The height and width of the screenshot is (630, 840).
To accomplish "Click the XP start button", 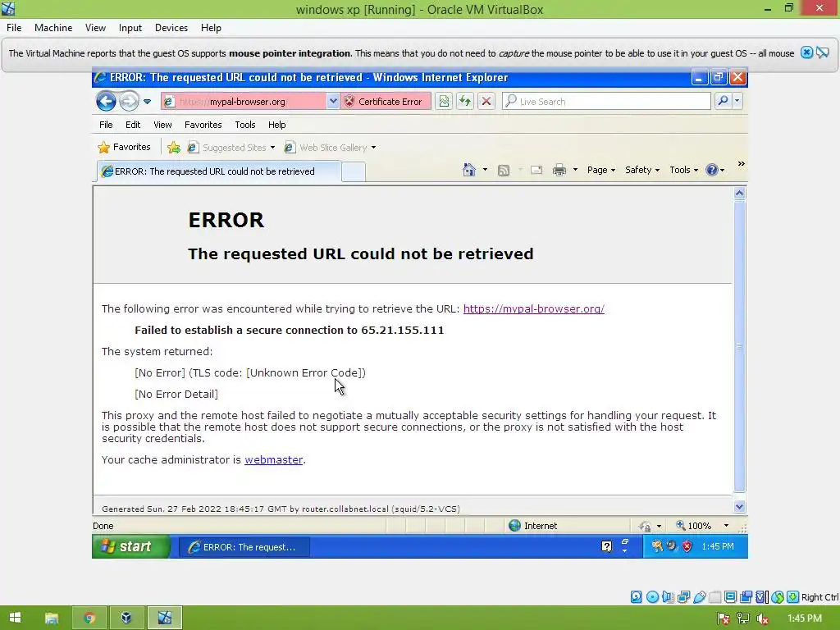I will 131,546.
